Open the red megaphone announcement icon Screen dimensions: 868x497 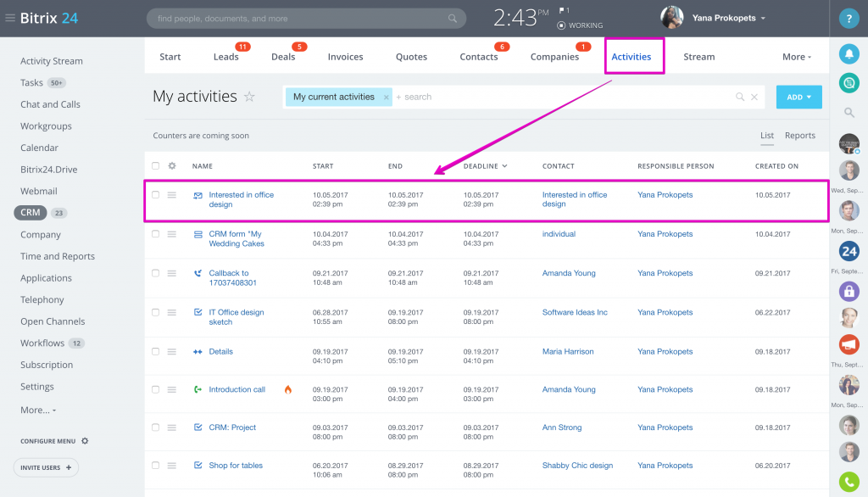pyautogui.click(x=849, y=344)
